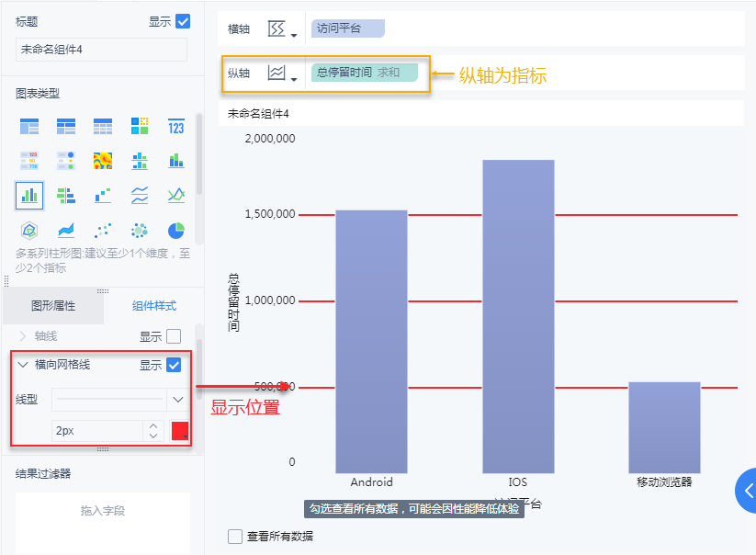Click the 纵轴 axis label
The width and height of the screenshot is (756, 555).
pyautogui.click(x=239, y=74)
